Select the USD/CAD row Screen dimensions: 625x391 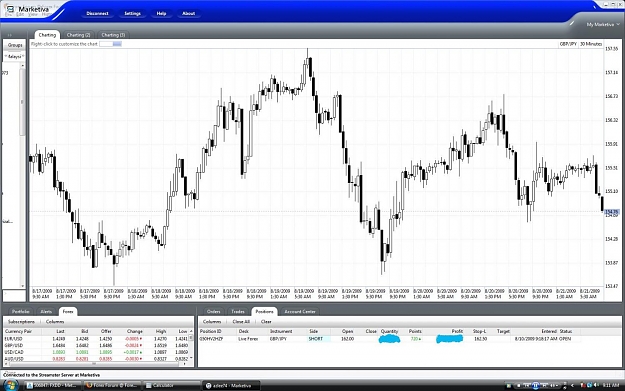click(96, 352)
